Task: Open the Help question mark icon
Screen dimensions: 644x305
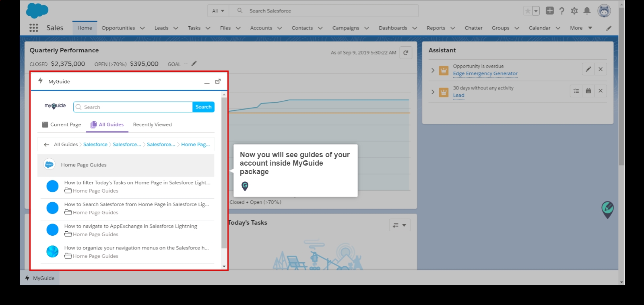Action: coord(562,11)
